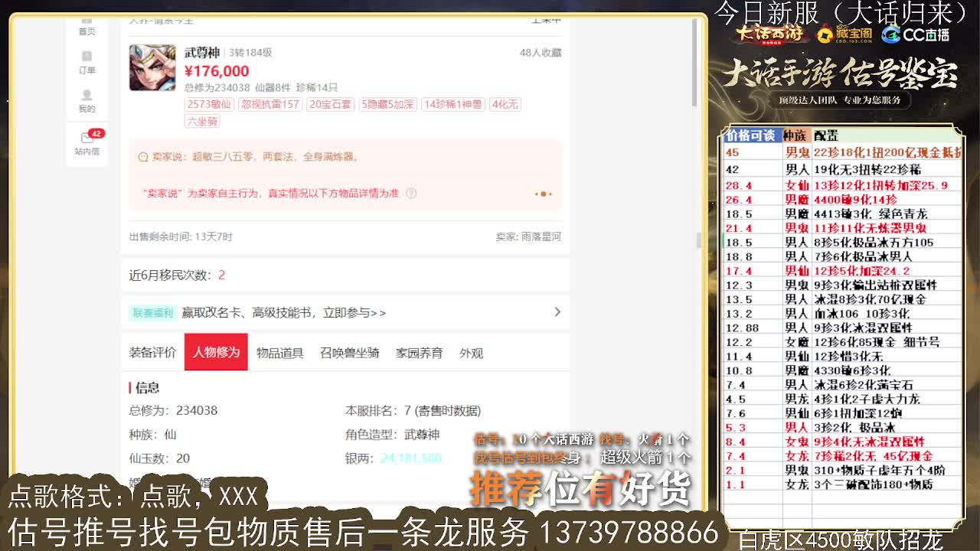Viewport: 980px width, 551px height.
Task: Open the 赢取改名卡、高级技能书 link
Action: [284, 313]
